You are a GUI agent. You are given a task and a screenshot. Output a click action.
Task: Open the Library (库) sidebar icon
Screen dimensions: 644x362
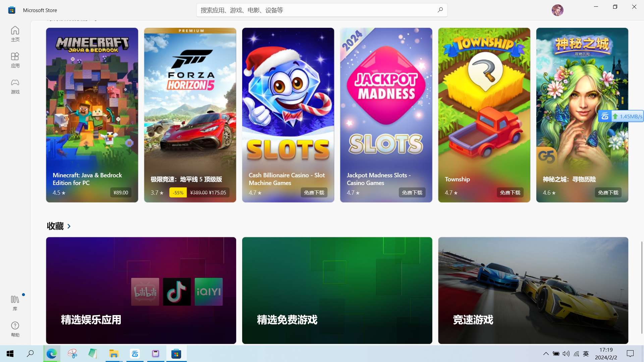(x=15, y=303)
